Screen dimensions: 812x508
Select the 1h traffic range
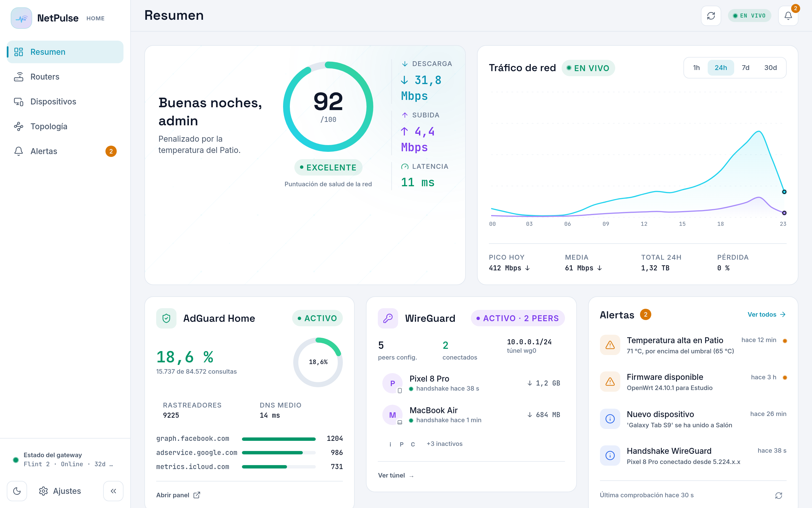click(696, 67)
